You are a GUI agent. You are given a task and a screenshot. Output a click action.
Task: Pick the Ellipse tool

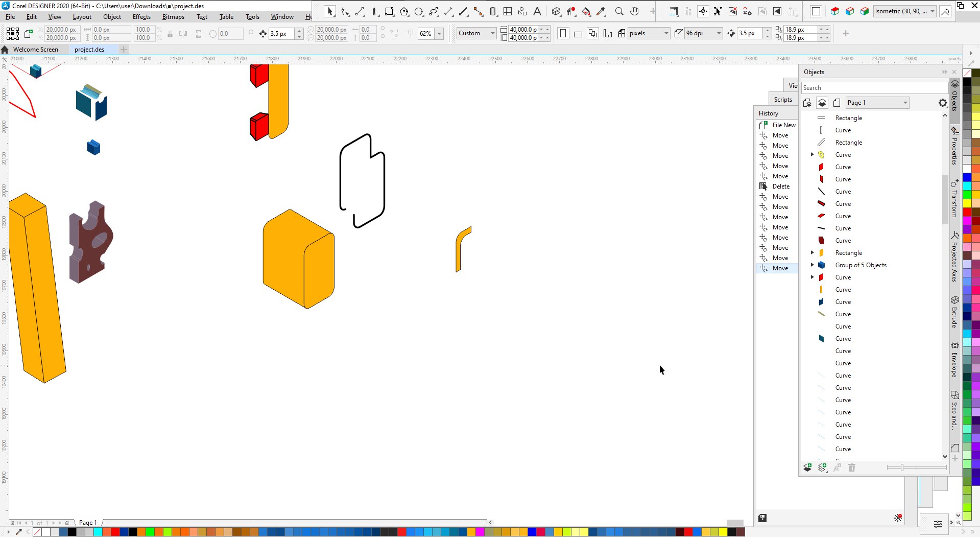[419, 11]
